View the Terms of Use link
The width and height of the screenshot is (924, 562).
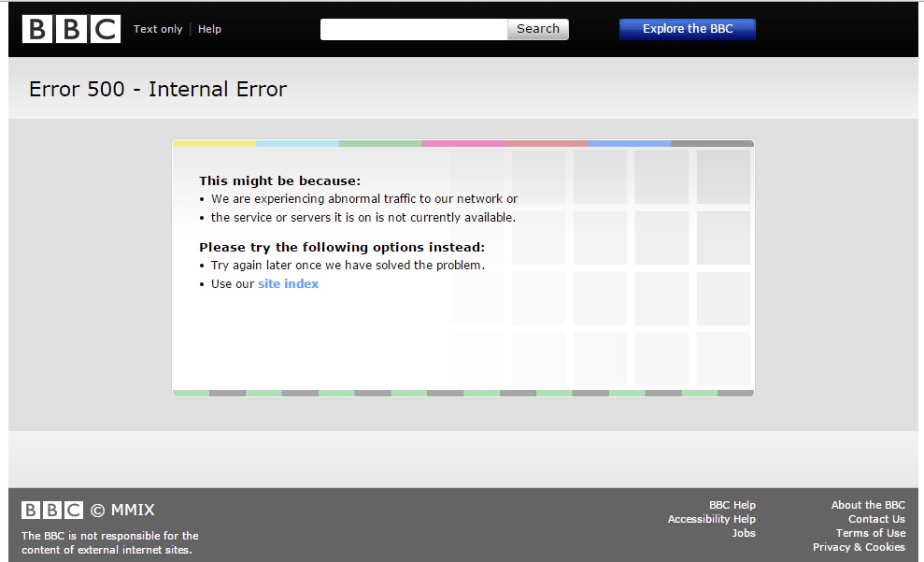pyautogui.click(x=871, y=533)
